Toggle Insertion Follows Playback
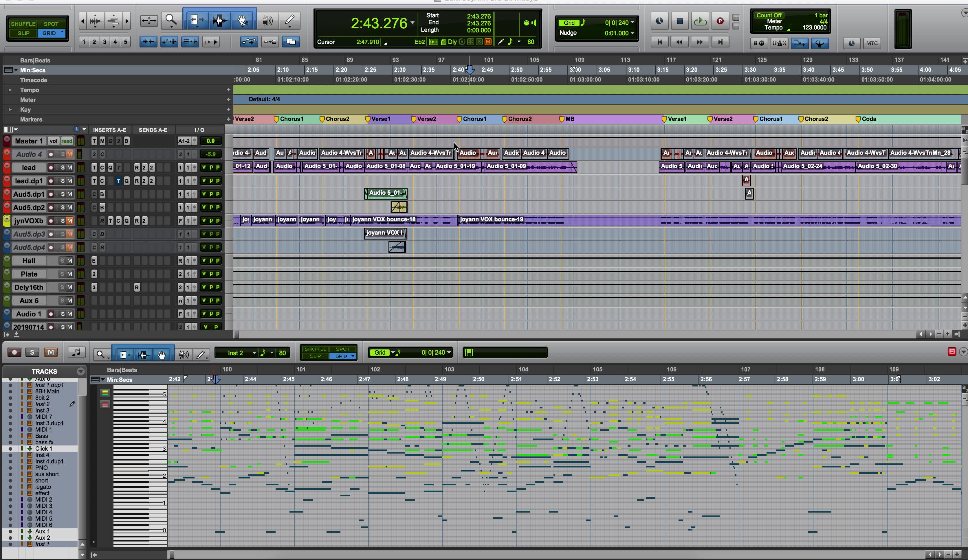Viewport: 968px width, 560px height. 211,41
